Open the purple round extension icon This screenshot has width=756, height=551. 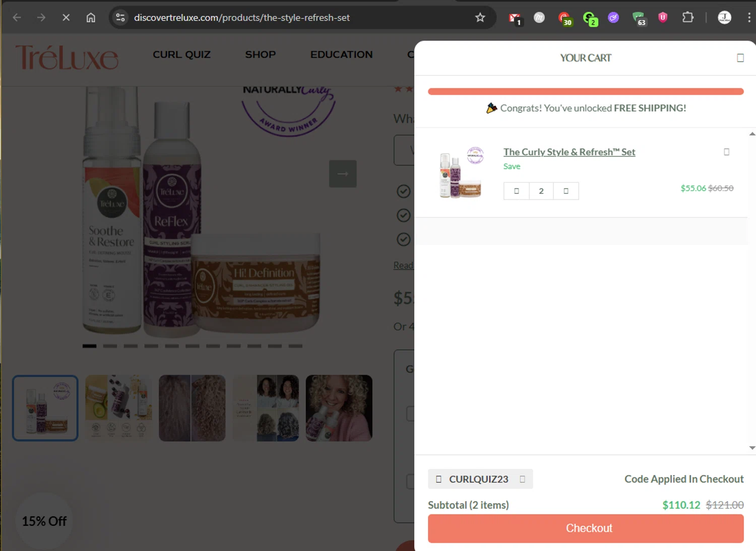point(613,18)
